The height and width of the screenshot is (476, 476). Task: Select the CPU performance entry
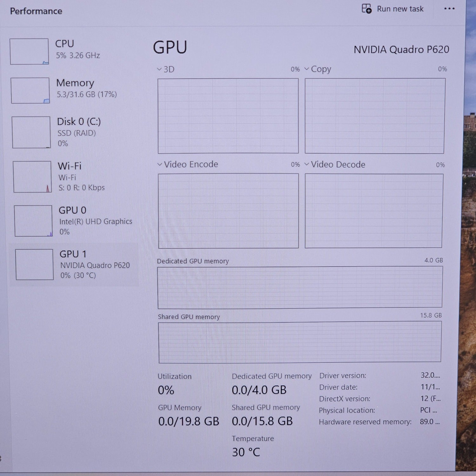[x=73, y=51]
